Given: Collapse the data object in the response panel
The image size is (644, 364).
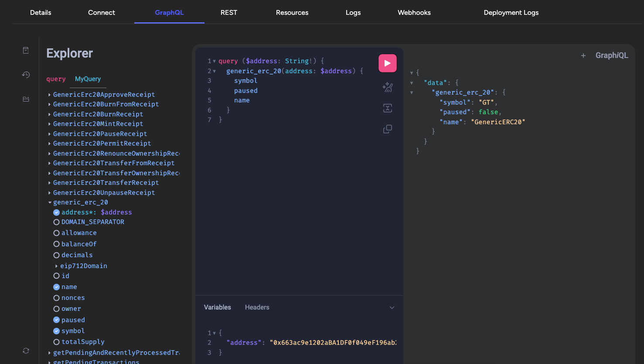Looking at the screenshot, I should (x=412, y=82).
